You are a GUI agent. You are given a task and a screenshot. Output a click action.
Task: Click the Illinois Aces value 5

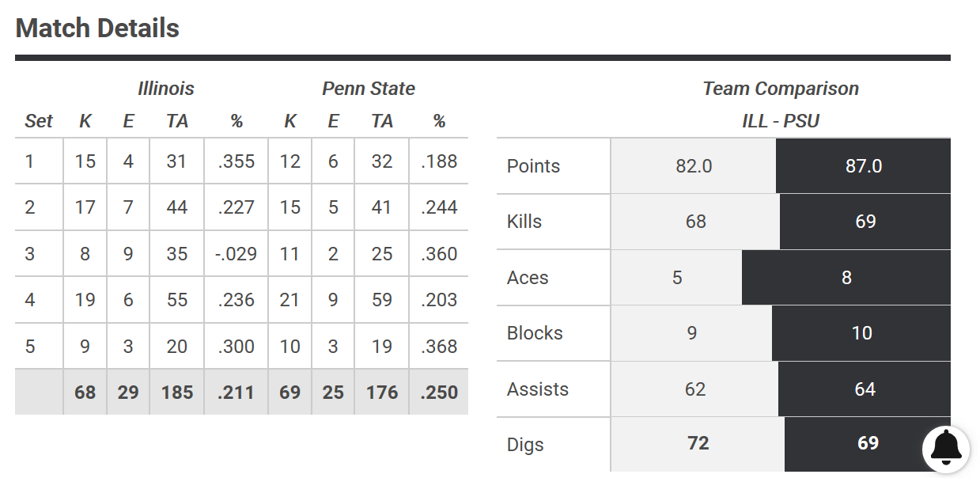click(x=677, y=278)
